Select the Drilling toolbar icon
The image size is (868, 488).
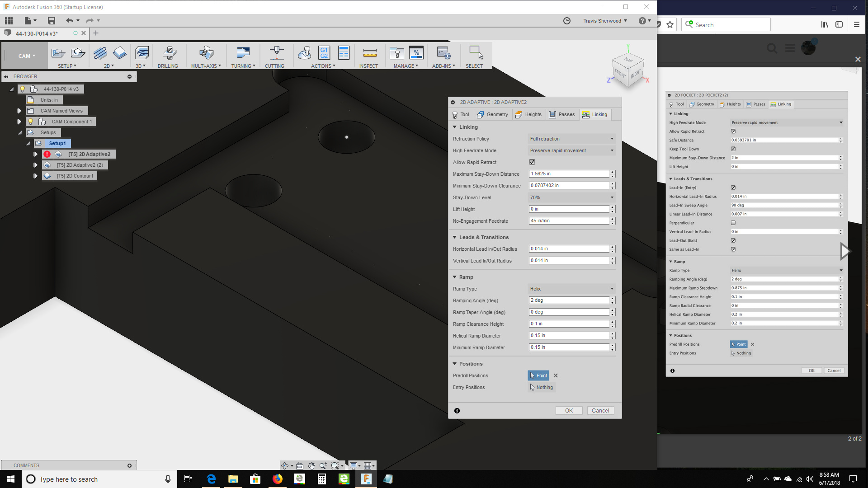168,53
